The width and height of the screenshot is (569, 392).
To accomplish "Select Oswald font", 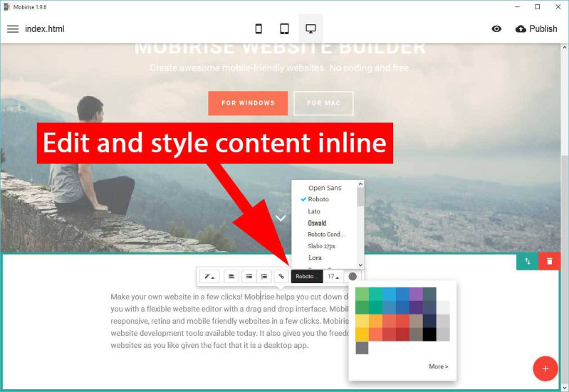I will pos(317,223).
